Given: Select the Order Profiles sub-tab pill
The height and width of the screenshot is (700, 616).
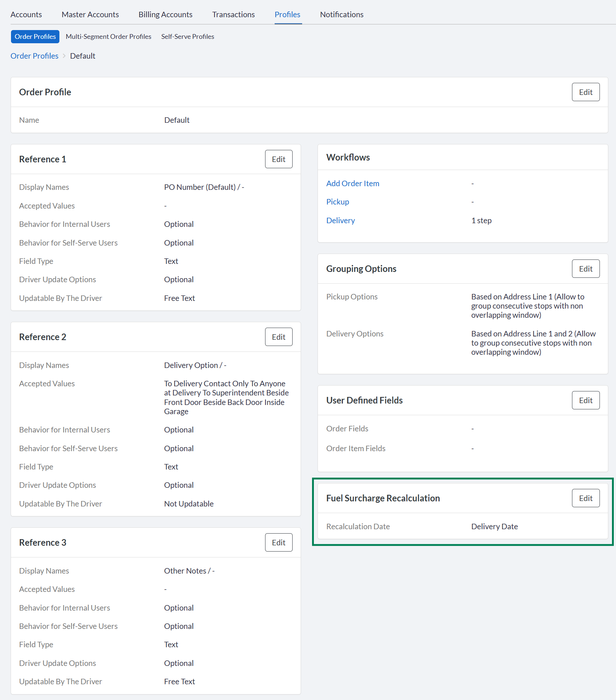Looking at the screenshot, I should pyautogui.click(x=35, y=37).
